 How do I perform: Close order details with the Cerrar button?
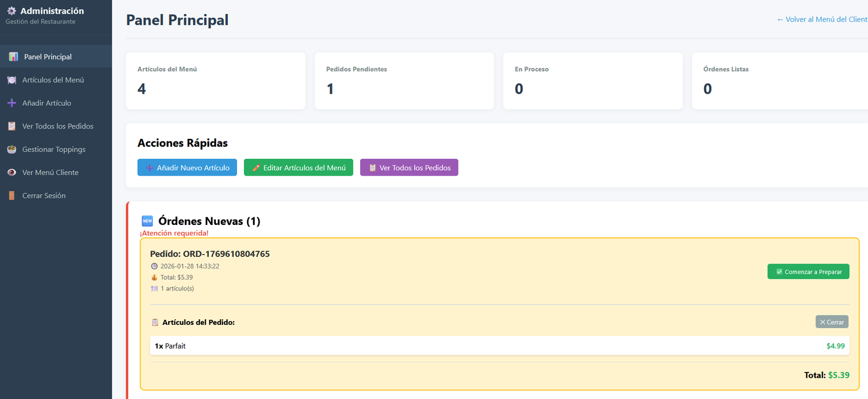tap(832, 322)
